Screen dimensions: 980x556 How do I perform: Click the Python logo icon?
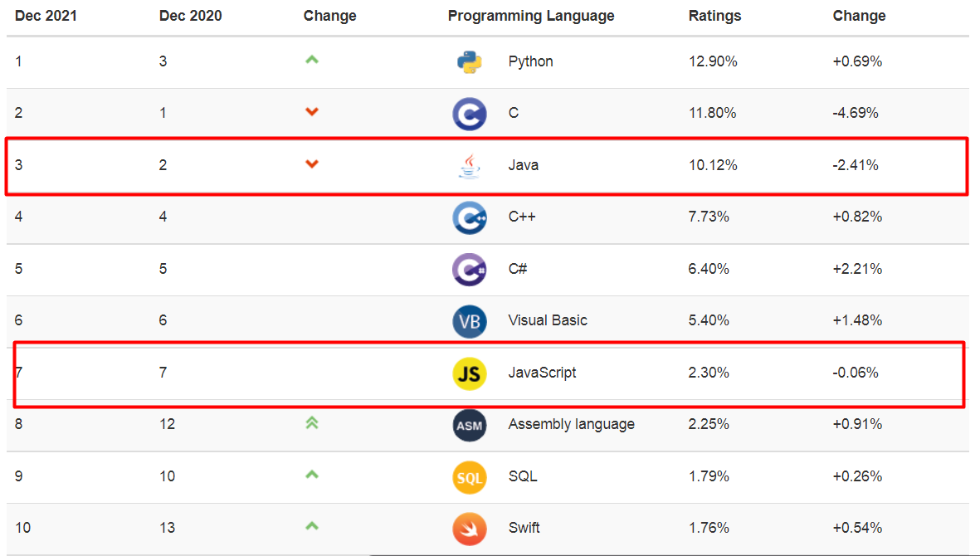[470, 62]
